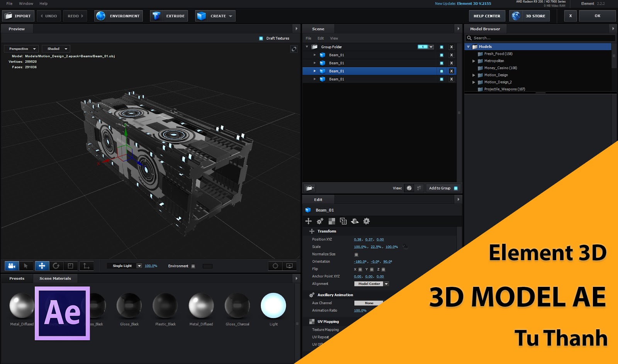This screenshot has width=618, height=364.
Task: Open the New Update Element 3D V.2155 link
Action: (x=463, y=3)
